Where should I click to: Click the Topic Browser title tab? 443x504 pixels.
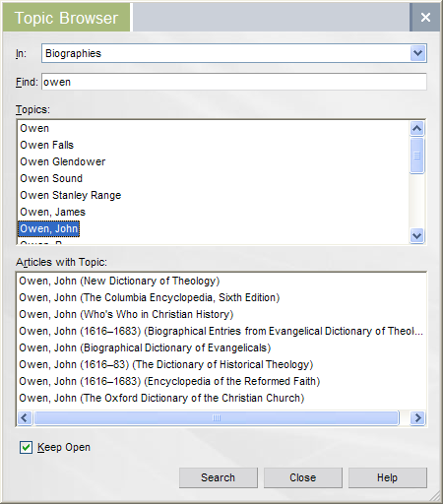pyautogui.click(x=66, y=18)
